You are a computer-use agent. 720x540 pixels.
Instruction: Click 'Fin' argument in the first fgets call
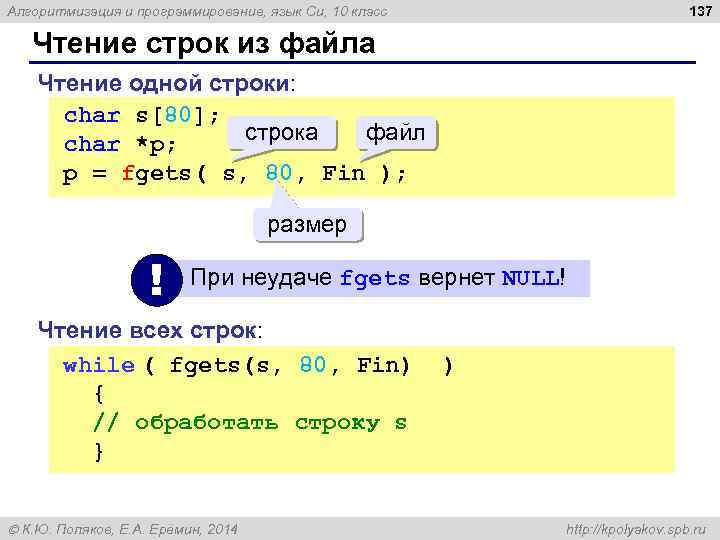(343, 174)
